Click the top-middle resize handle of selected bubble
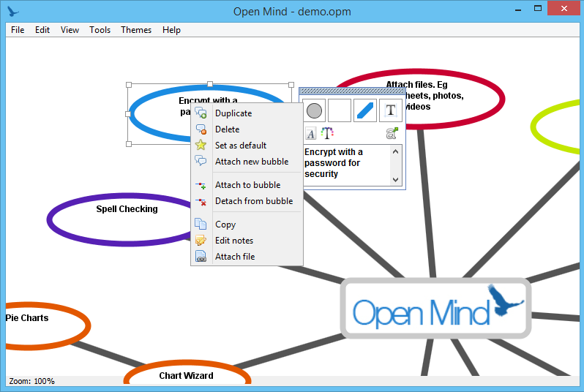The width and height of the screenshot is (584, 392). [210, 85]
